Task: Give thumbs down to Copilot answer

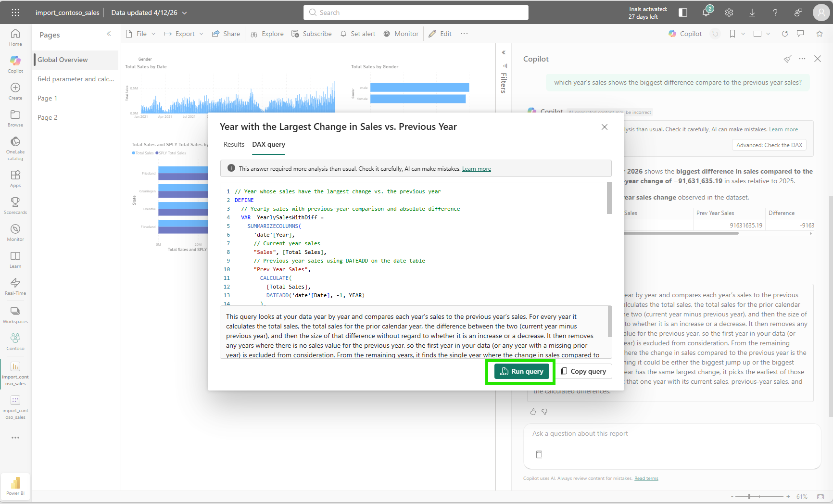Action: (544, 412)
